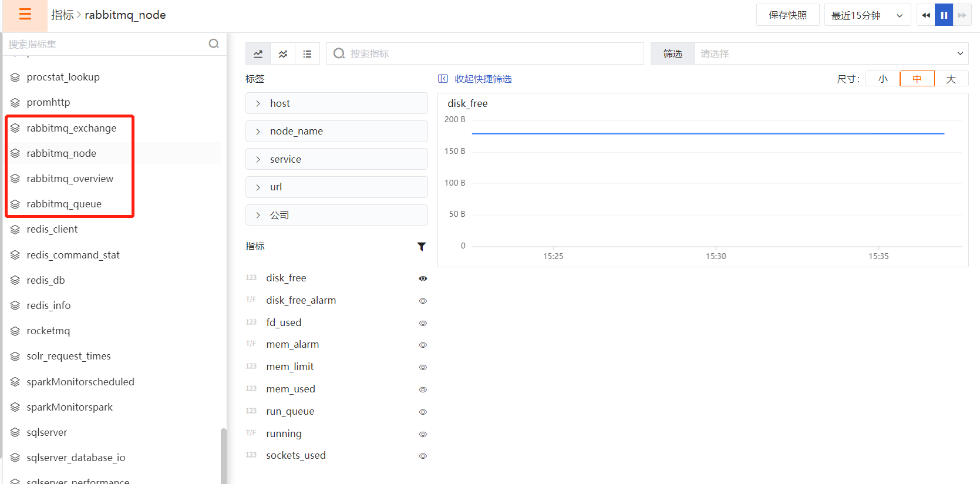
Task: Click the save snapshot button
Action: [787, 15]
